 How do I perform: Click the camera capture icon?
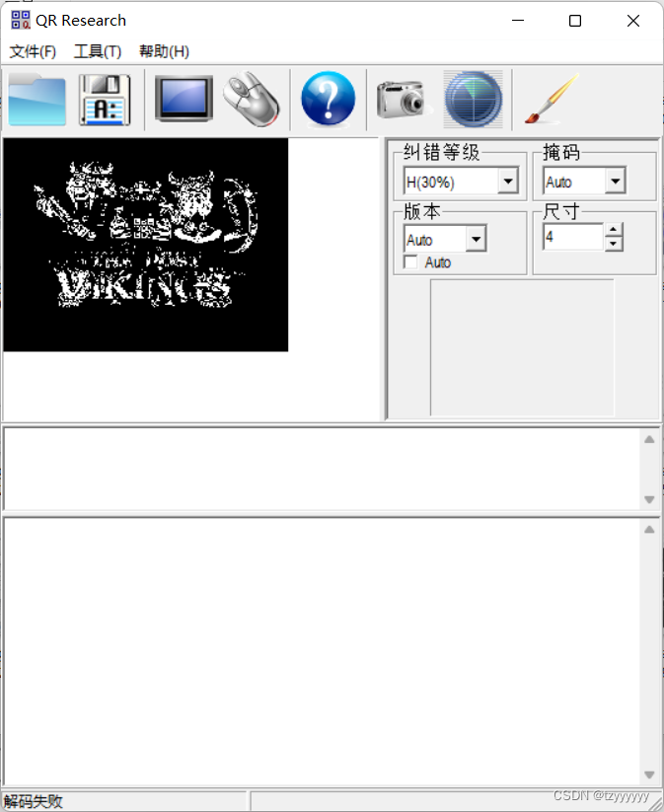coord(403,99)
